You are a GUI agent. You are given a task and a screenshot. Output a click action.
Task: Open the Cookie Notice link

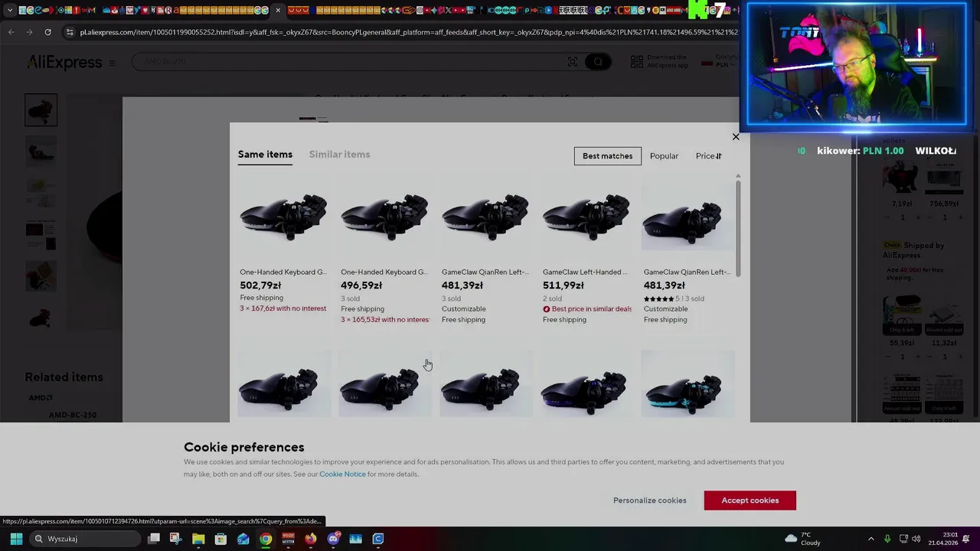pos(342,474)
